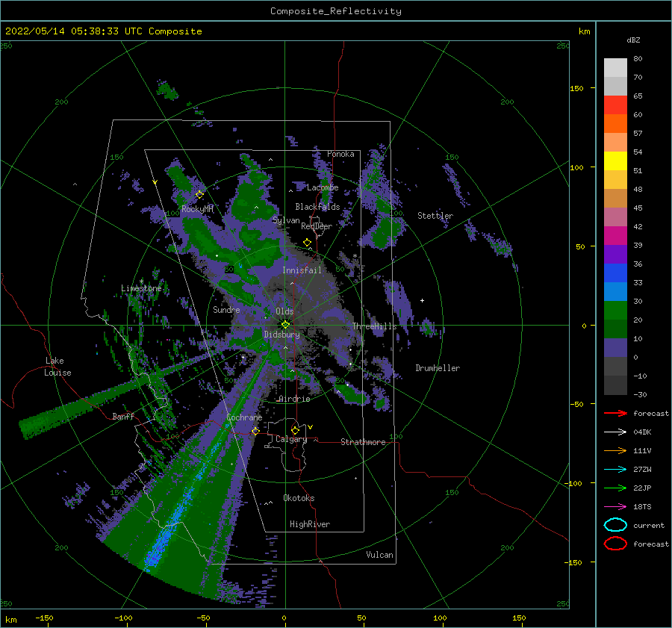Click the Ponoka label
The height and width of the screenshot is (628, 672).
coord(340,154)
